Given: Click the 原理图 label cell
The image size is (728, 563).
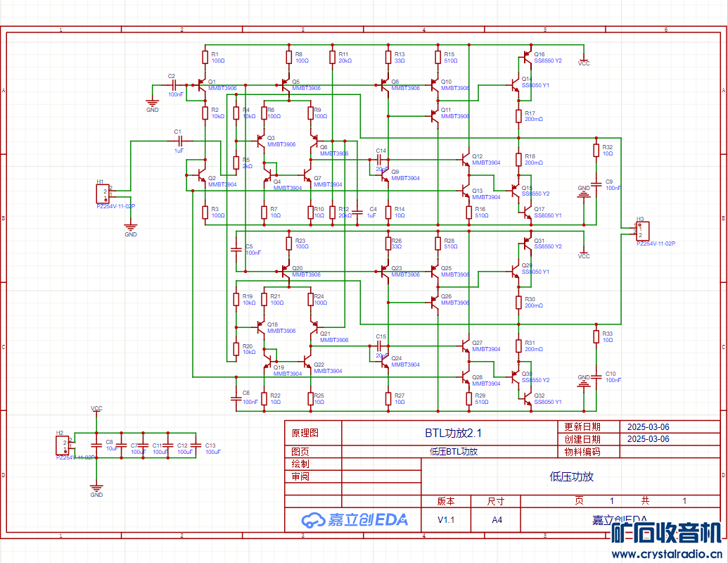Looking at the screenshot, I should tap(313, 433).
